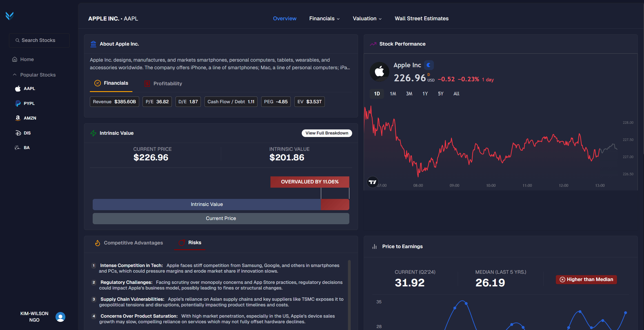
Task: Click the Current Price gray bar
Action: click(221, 219)
